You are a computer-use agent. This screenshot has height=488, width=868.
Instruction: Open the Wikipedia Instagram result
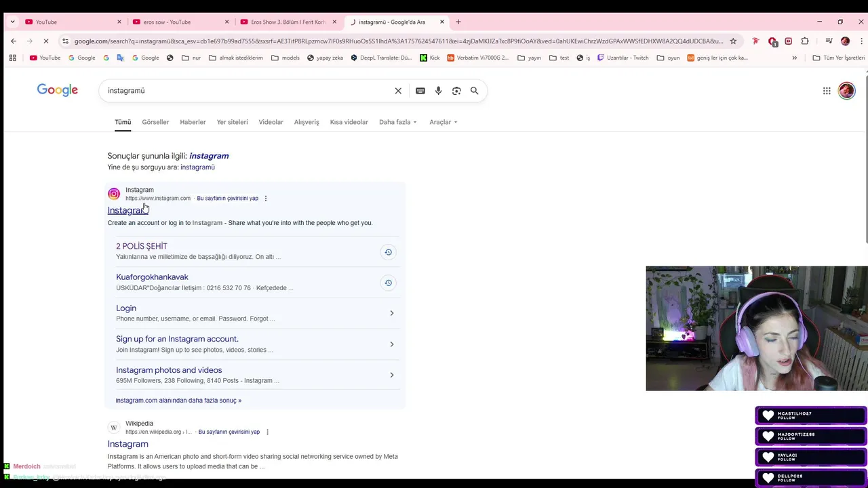tap(127, 444)
